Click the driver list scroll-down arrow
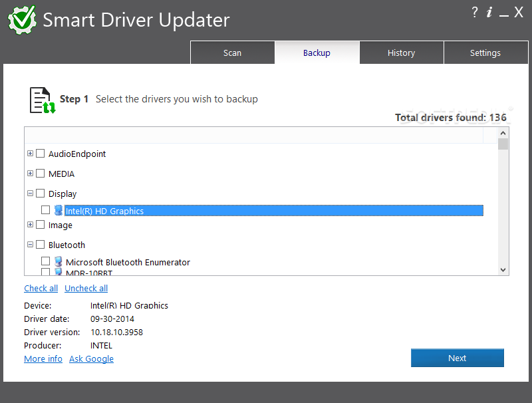 (x=503, y=270)
